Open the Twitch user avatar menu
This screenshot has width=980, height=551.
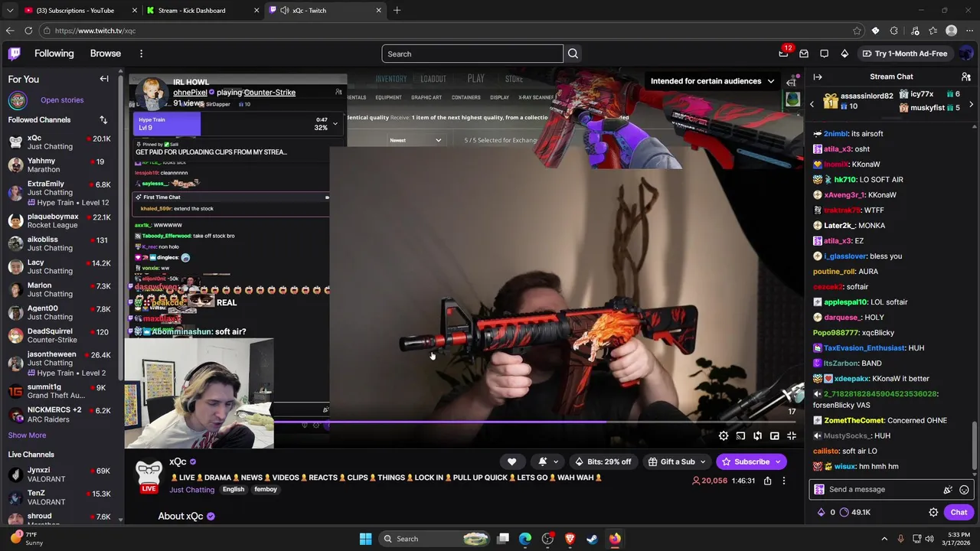tap(966, 54)
